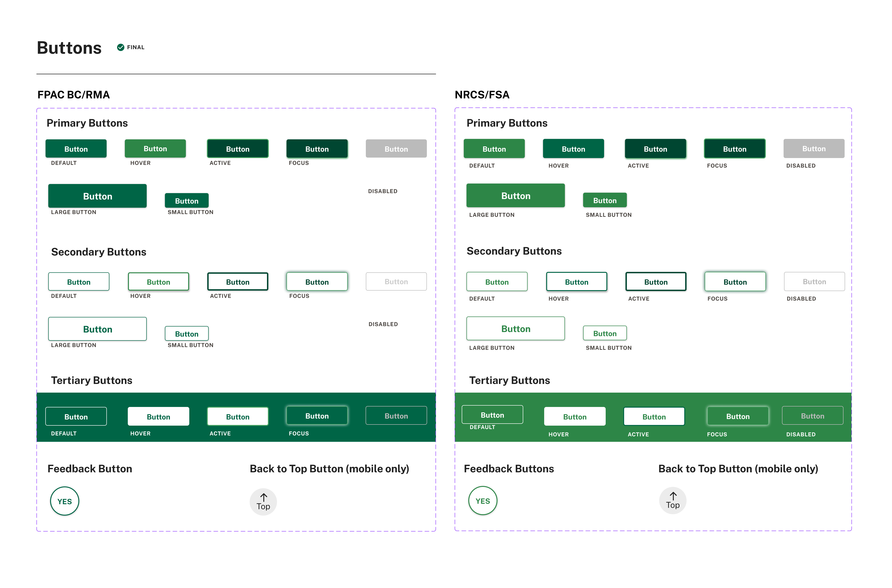Screen dimensions: 892x588
Task: Click the NRCS Back to Top arrow button
Action: (x=673, y=501)
